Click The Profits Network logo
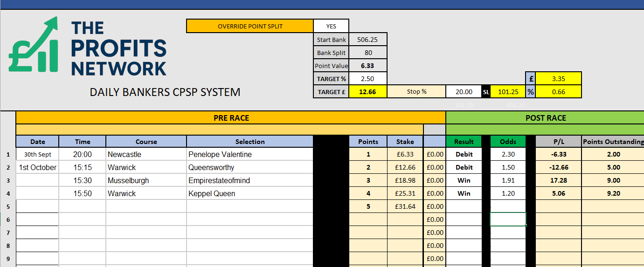Image resolution: width=644 pixels, height=267 pixels. pyautogui.click(x=88, y=47)
